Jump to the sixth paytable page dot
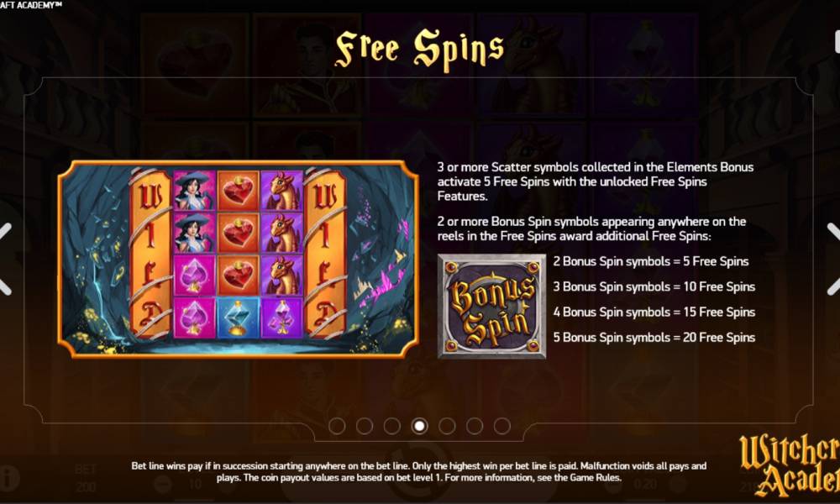This screenshot has height=504, width=840. [x=475, y=426]
